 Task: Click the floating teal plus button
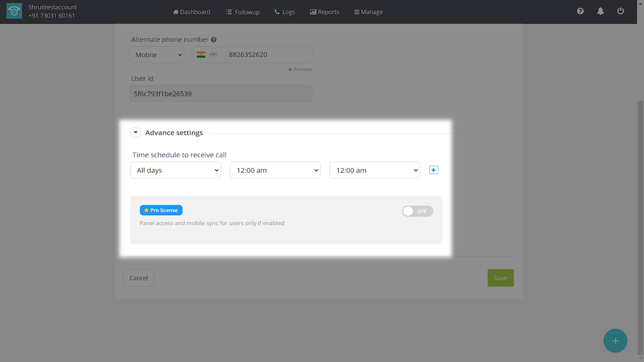[x=615, y=341]
